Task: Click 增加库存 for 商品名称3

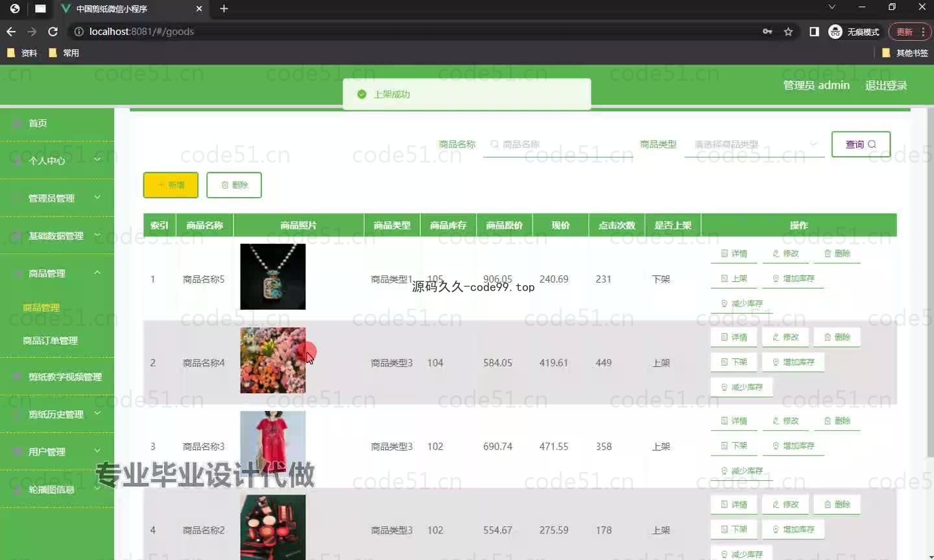Action: (793, 446)
